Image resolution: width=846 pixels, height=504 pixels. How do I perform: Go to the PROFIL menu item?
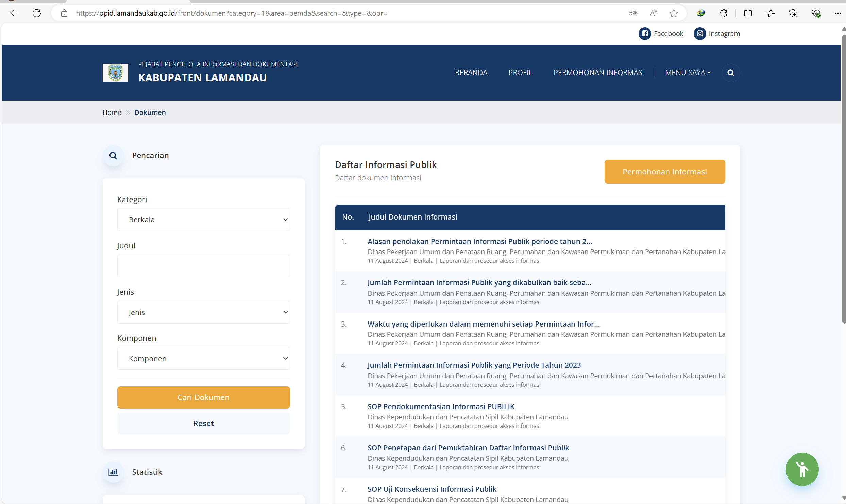click(x=520, y=73)
